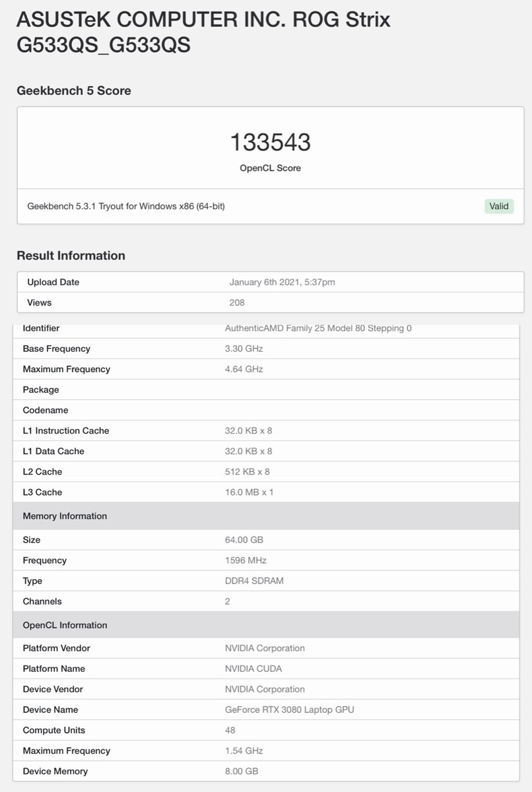This screenshot has width=532, height=792.
Task: Click the Upload Date row label
Action: coord(53,282)
